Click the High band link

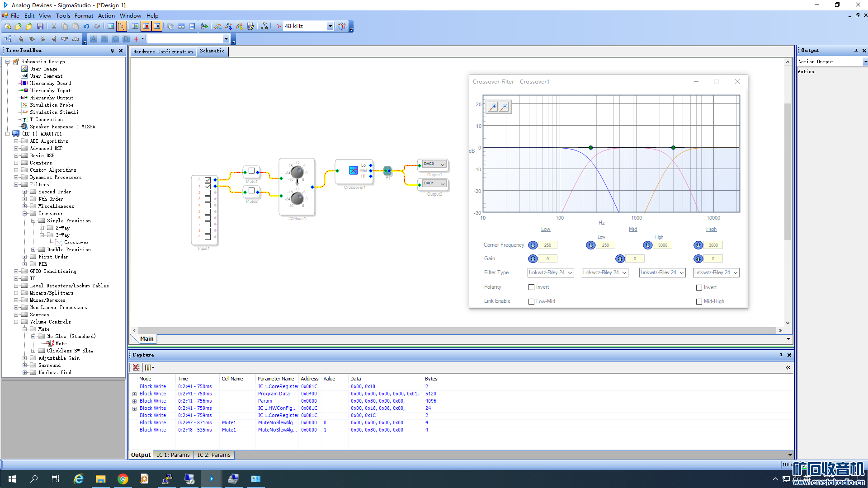click(711, 230)
